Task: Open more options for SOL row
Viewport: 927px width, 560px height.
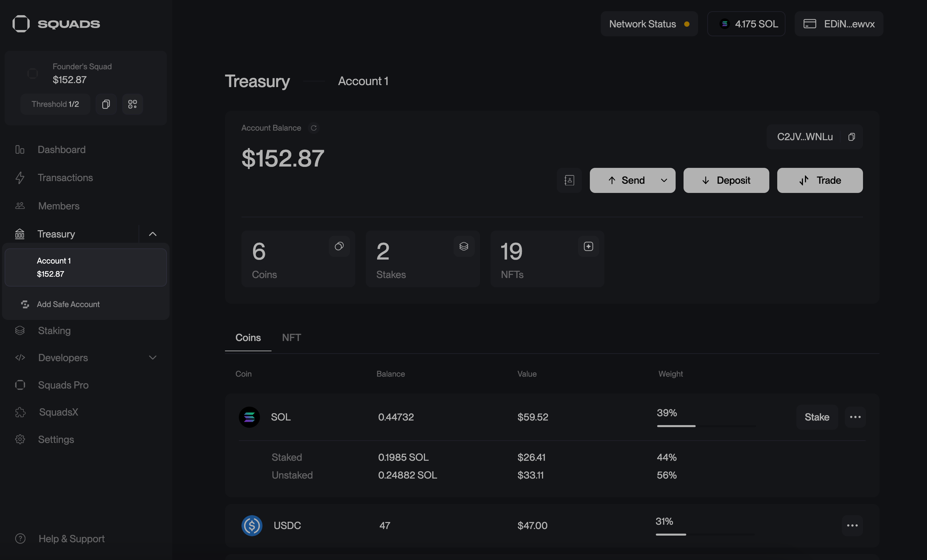Action: point(855,417)
